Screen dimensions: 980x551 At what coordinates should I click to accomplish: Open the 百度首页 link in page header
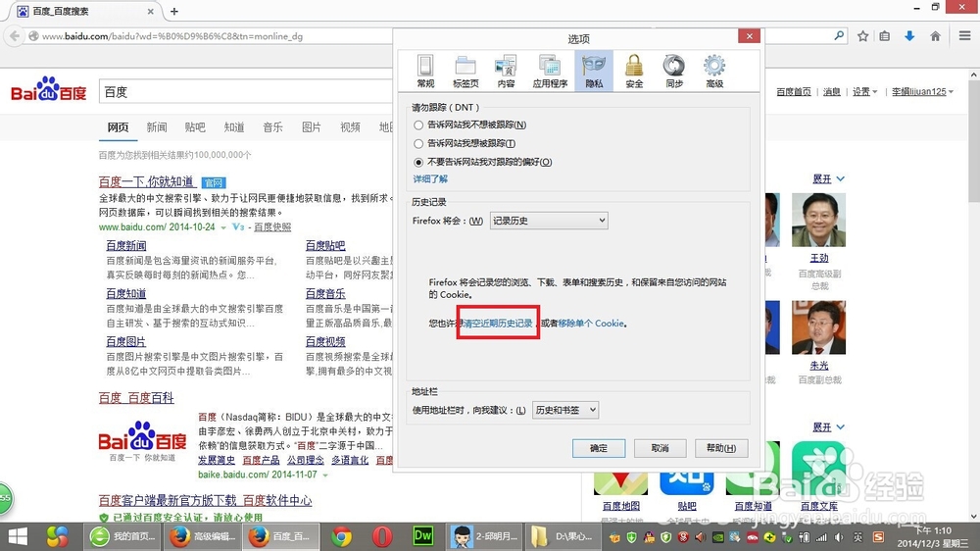pos(793,92)
